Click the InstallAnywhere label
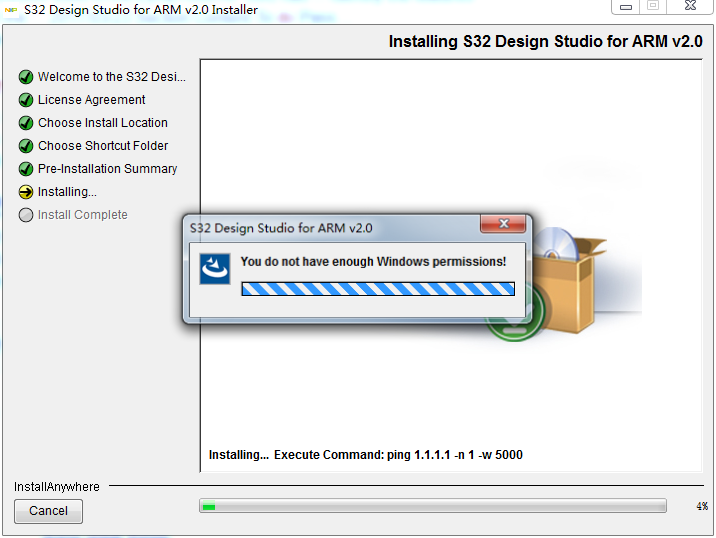The image size is (716, 538). point(57,487)
